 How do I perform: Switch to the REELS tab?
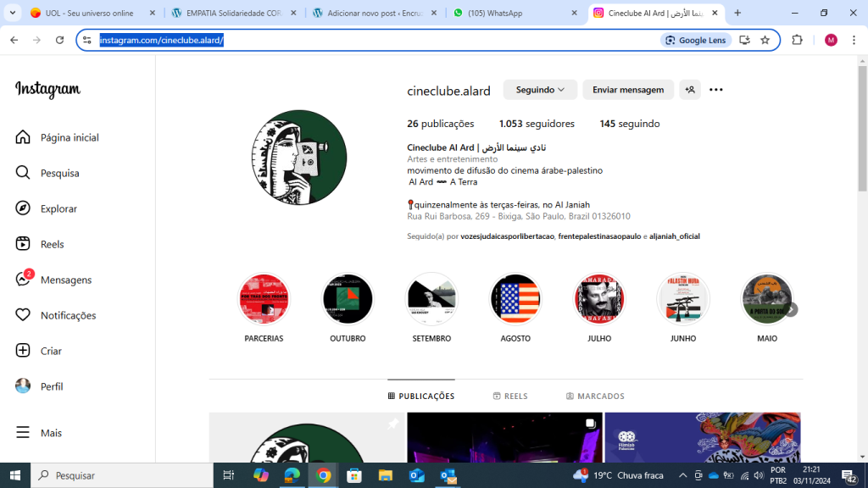click(510, 396)
